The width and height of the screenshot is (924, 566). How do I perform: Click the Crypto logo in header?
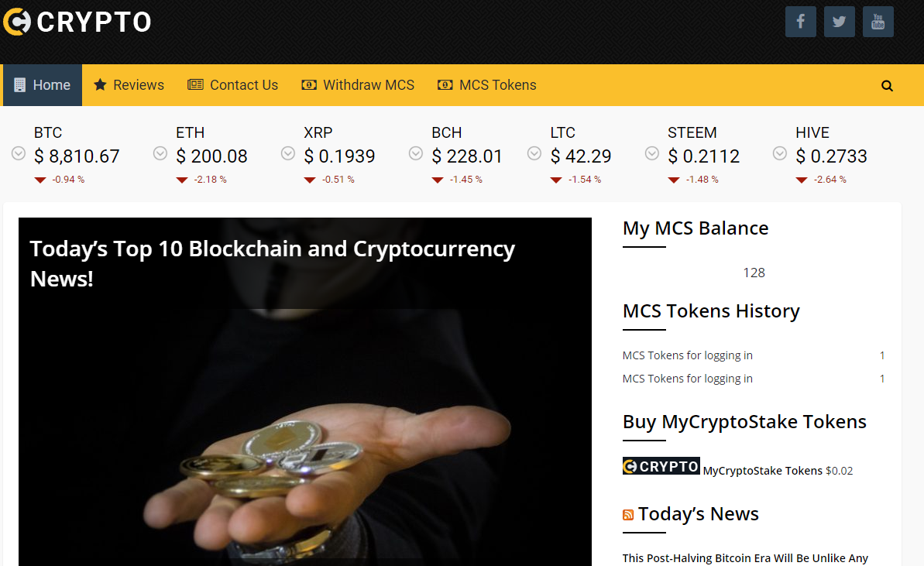77,22
